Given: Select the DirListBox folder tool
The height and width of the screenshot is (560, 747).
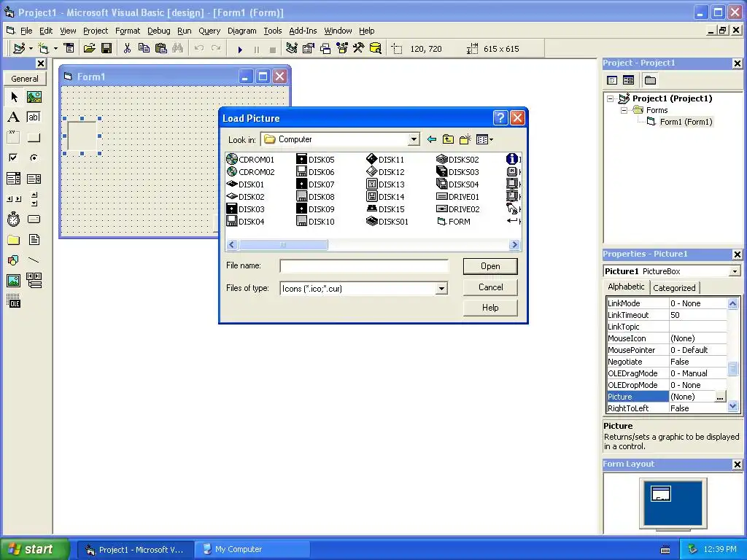Looking at the screenshot, I should point(14,239).
